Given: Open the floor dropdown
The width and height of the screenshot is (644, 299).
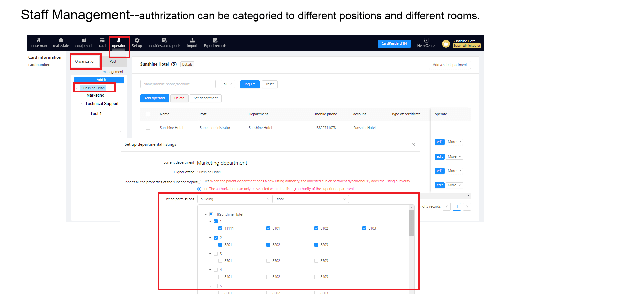Looking at the screenshot, I should point(311,199).
